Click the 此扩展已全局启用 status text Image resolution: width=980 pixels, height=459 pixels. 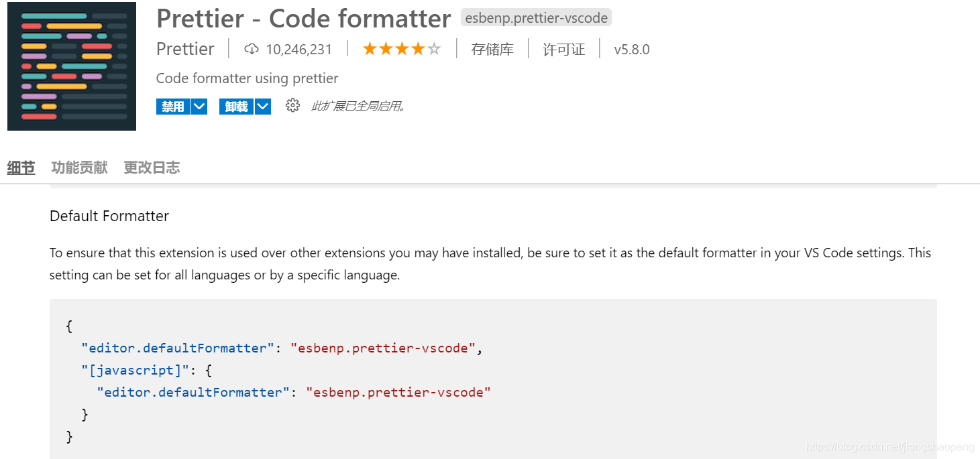coord(358,106)
